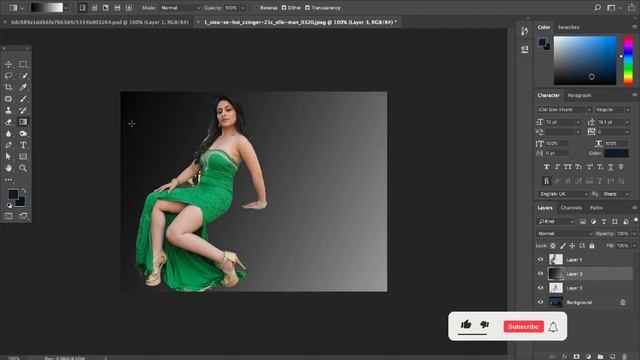Switch to the .psd document tab
640x360 pixels.
[x=99, y=22]
